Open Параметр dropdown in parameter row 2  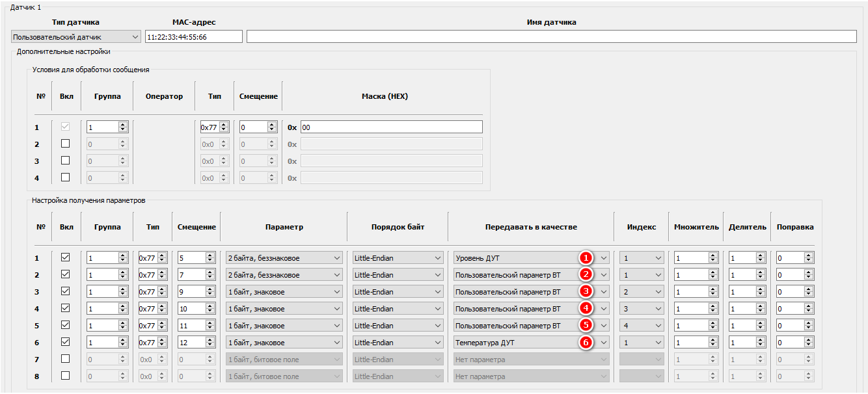(x=284, y=275)
